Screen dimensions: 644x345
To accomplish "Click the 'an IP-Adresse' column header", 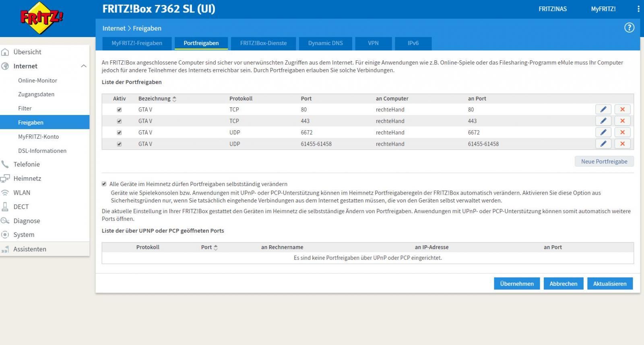I will [x=431, y=247].
